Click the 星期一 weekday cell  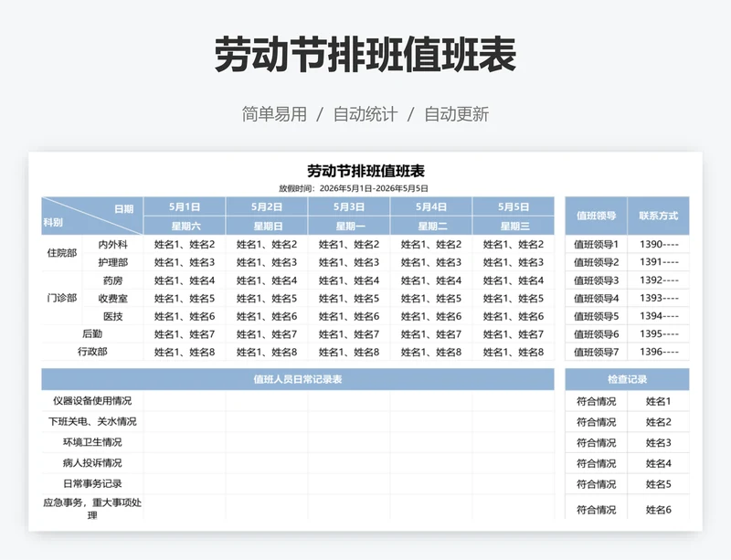coord(349,227)
